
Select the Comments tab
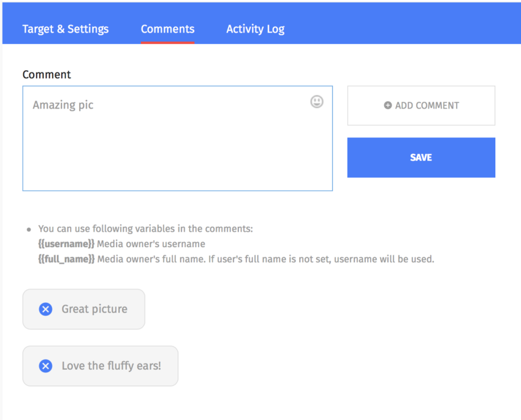pyautogui.click(x=167, y=29)
